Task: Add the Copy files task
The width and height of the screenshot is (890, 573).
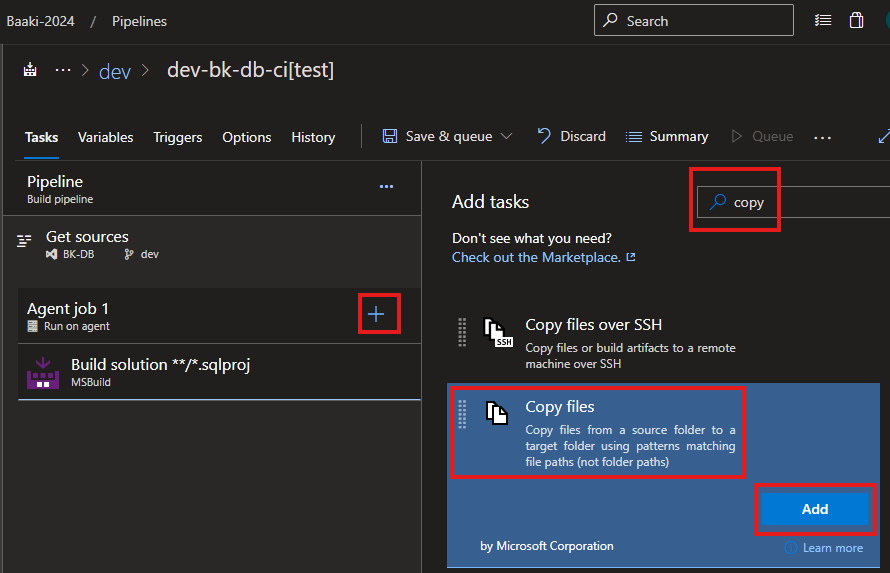Action: coord(815,509)
